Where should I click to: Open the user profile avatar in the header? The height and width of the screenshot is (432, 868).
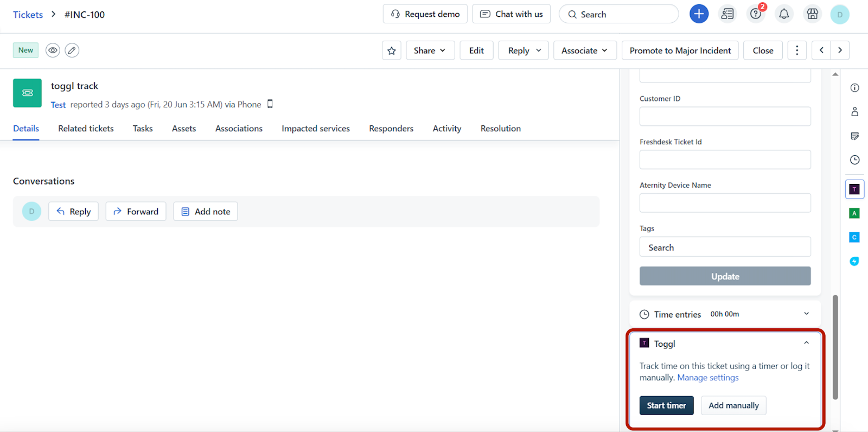click(x=840, y=15)
